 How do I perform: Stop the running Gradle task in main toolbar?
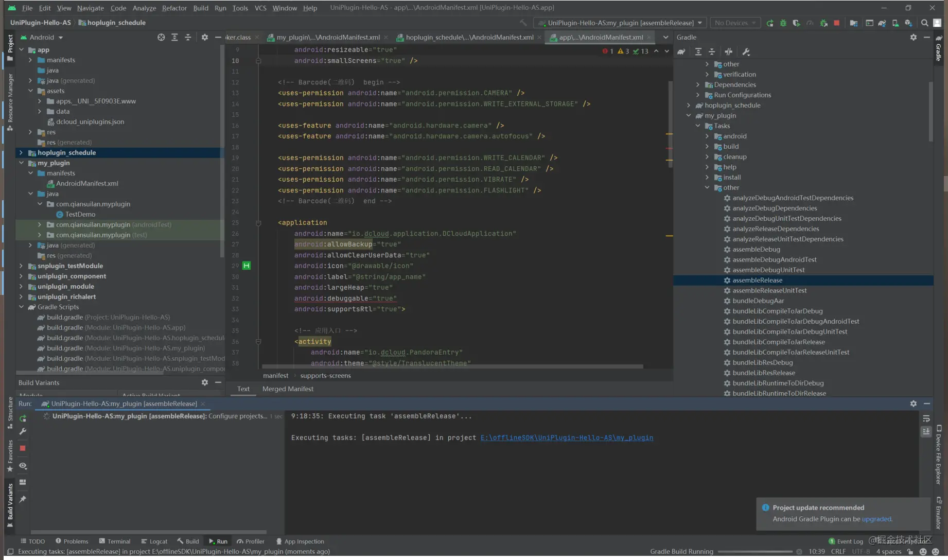click(837, 23)
